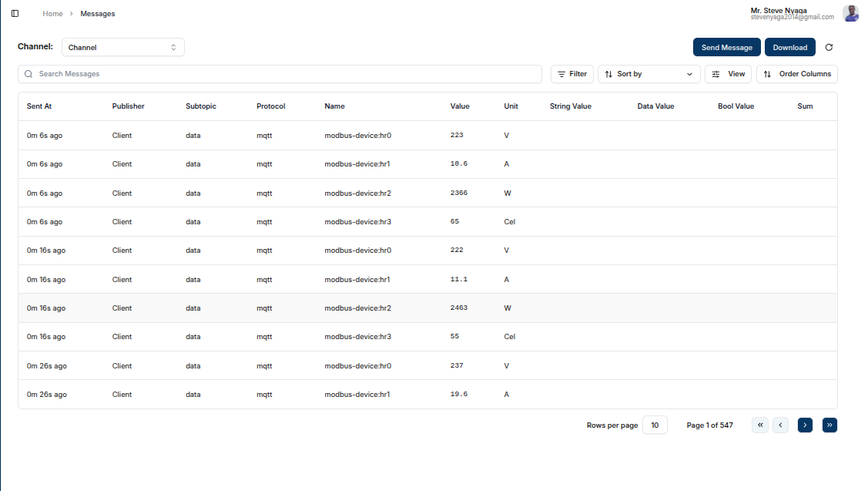This screenshot has width=868, height=491.
Task: Click the refresh messages icon
Action: (x=829, y=47)
